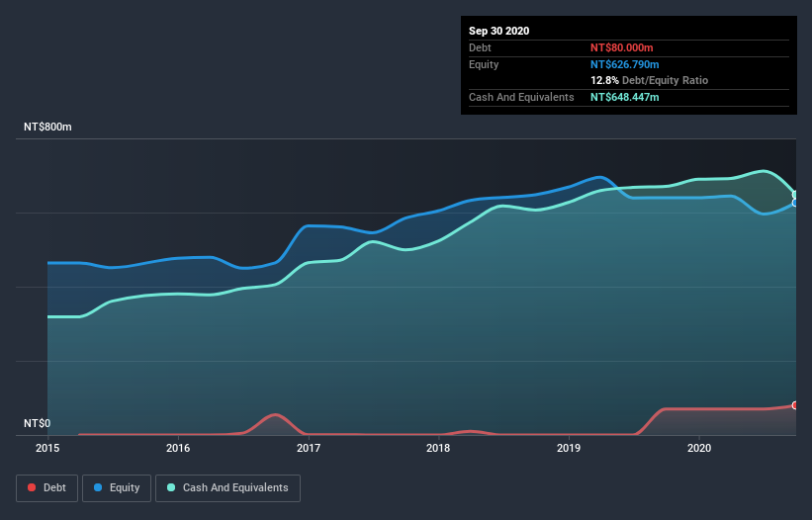Toggle the Equity series legend button
Viewport: 812px width, 520px height.
click(x=117, y=488)
